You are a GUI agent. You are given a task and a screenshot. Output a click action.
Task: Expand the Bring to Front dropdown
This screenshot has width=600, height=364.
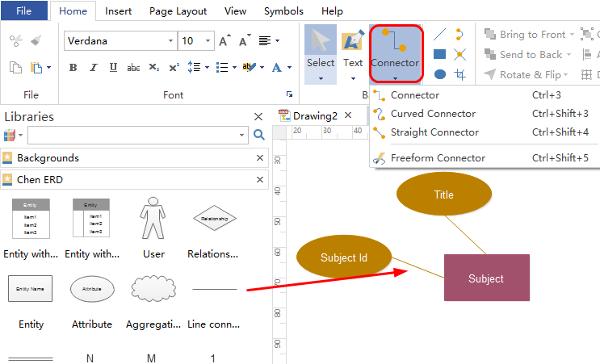[x=572, y=35]
